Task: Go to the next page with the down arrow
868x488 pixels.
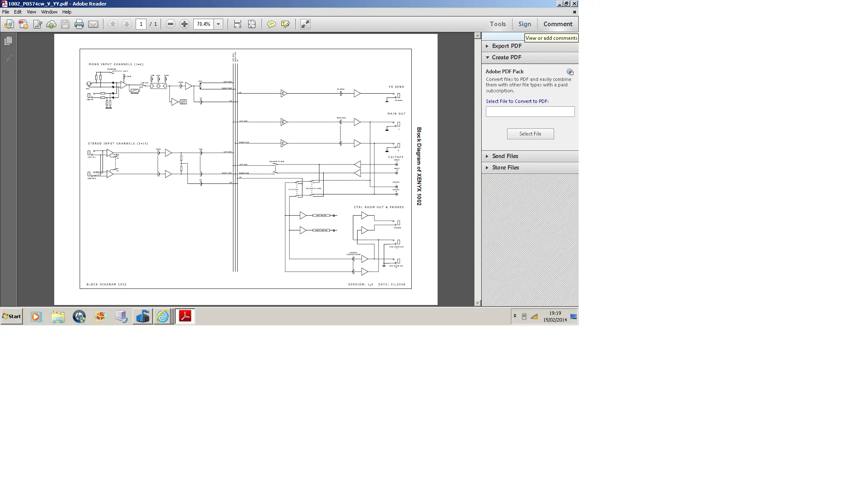Action: coord(127,24)
